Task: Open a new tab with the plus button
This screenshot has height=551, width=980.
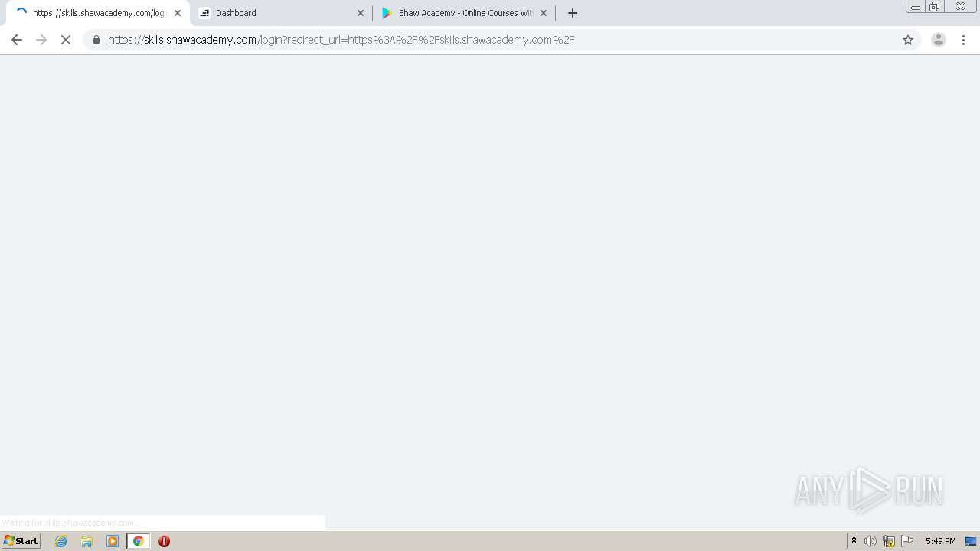Action: click(573, 13)
